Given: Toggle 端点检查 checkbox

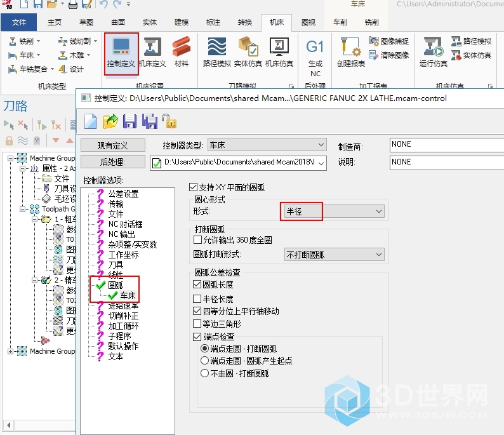Looking at the screenshot, I should pos(197,337).
